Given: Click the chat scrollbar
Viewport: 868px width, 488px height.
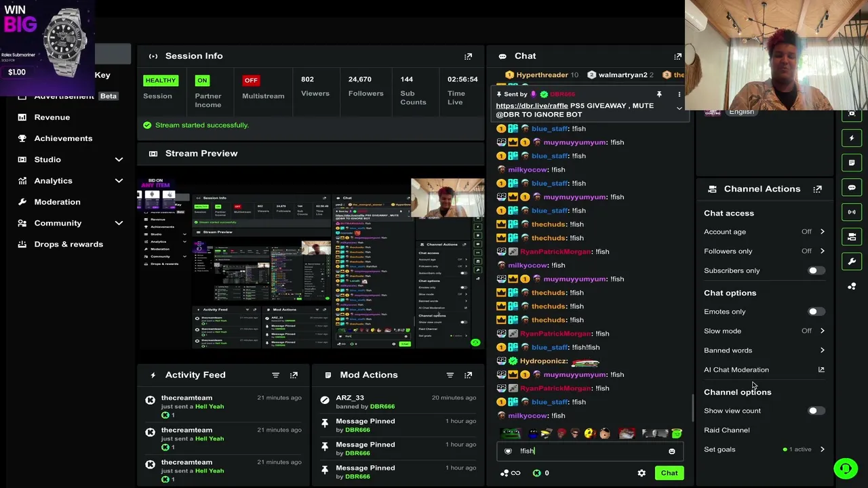Looking at the screenshot, I should tap(692, 407).
